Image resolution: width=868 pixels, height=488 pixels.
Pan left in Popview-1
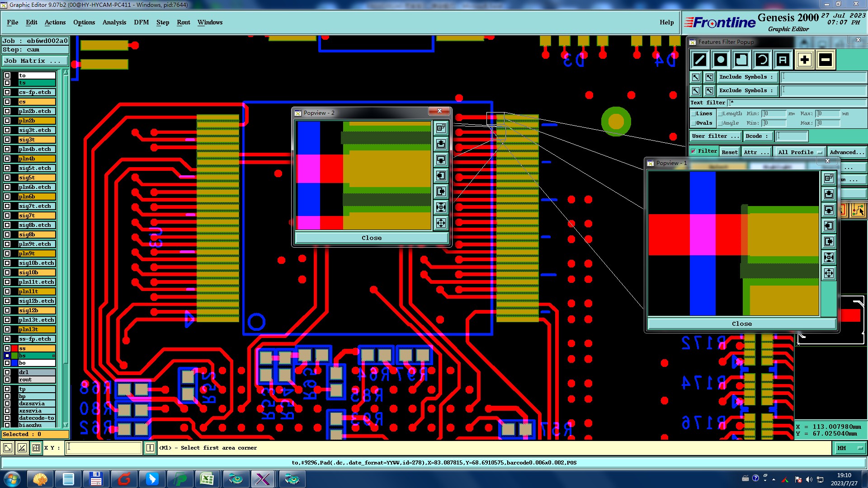coord(829,226)
